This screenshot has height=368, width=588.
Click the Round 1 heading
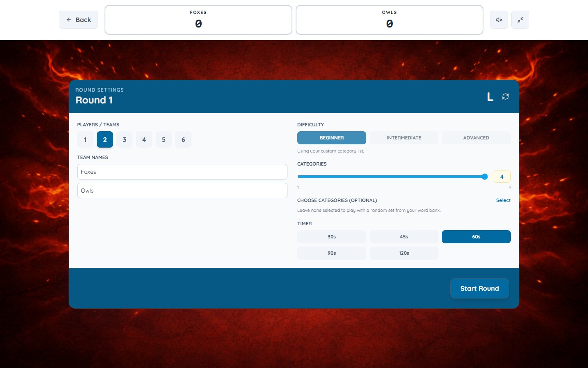pyautogui.click(x=94, y=100)
